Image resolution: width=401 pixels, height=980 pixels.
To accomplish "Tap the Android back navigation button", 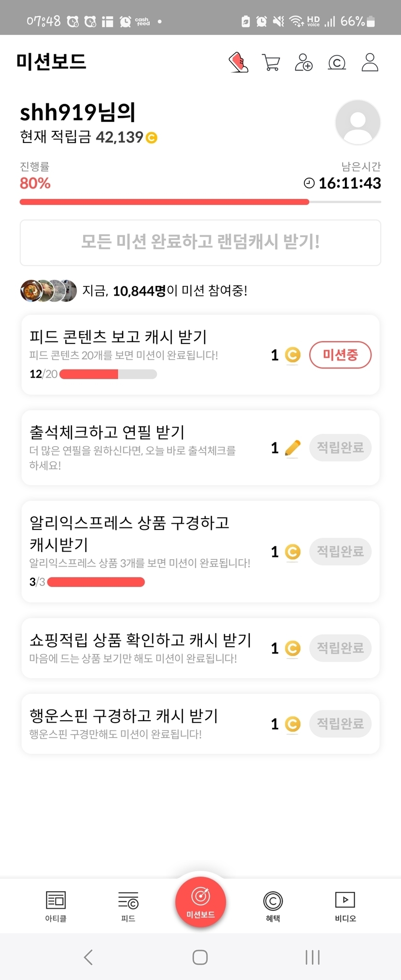I will pyautogui.click(x=88, y=957).
